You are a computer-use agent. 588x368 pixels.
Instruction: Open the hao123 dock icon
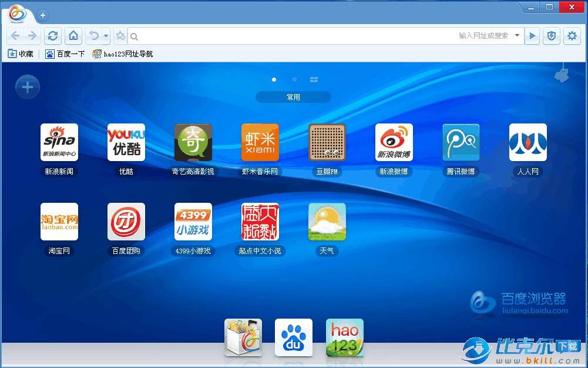(x=345, y=337)
